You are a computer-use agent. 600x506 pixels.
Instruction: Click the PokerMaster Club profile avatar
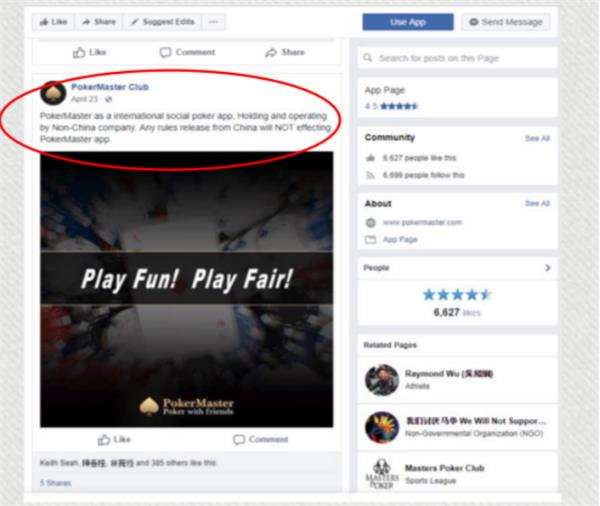click(x=53, y=93)
